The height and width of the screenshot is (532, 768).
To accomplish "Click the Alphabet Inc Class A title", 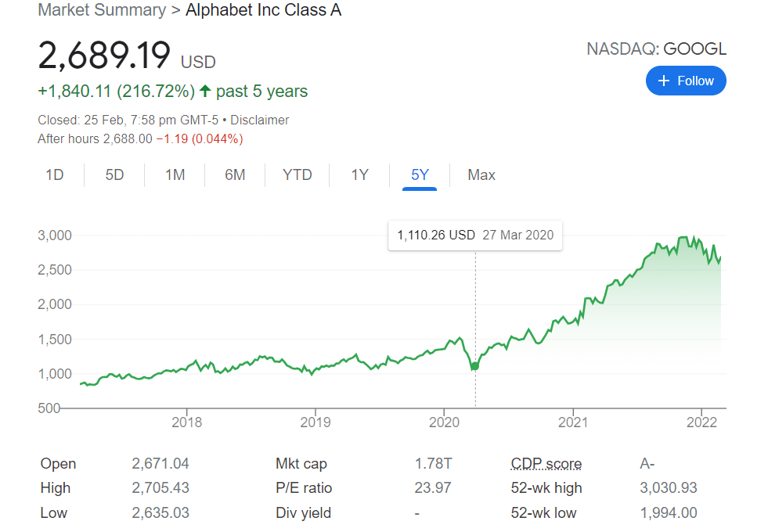I will (x=263, y=10).
